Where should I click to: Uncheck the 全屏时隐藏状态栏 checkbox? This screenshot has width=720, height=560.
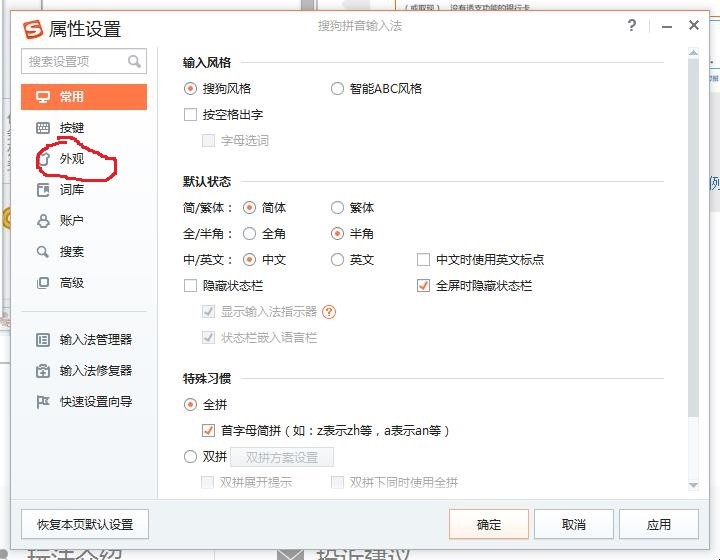tap(423, 286)
